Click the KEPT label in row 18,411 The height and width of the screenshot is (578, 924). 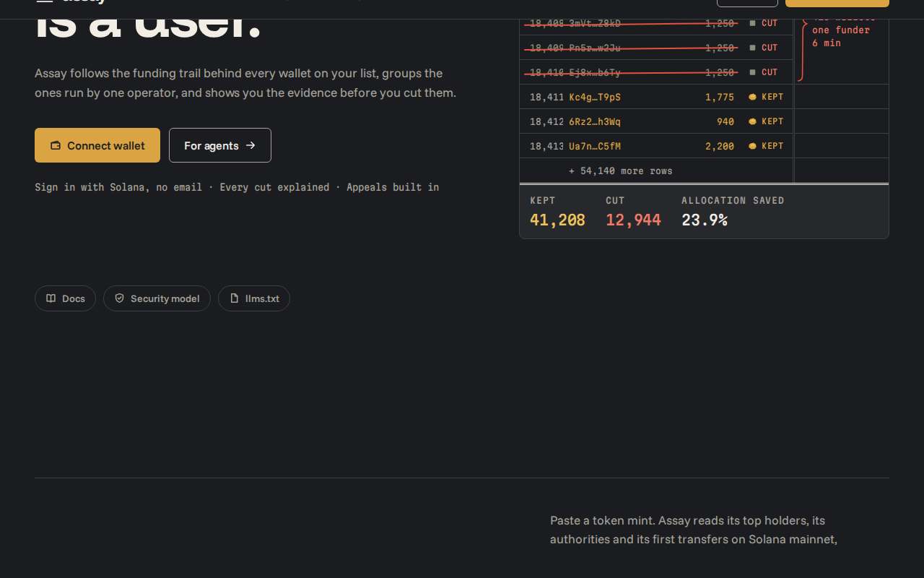[x=772, y=97]
